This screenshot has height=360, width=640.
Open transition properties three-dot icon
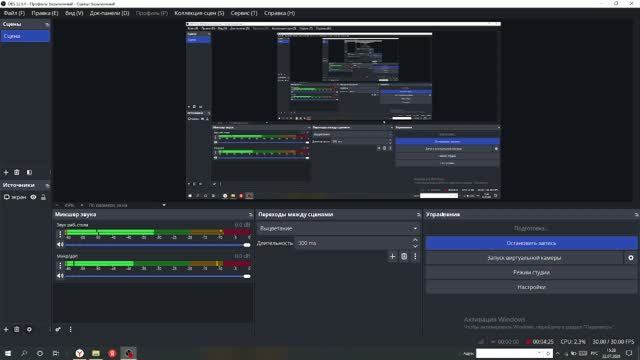click(415, 256)
